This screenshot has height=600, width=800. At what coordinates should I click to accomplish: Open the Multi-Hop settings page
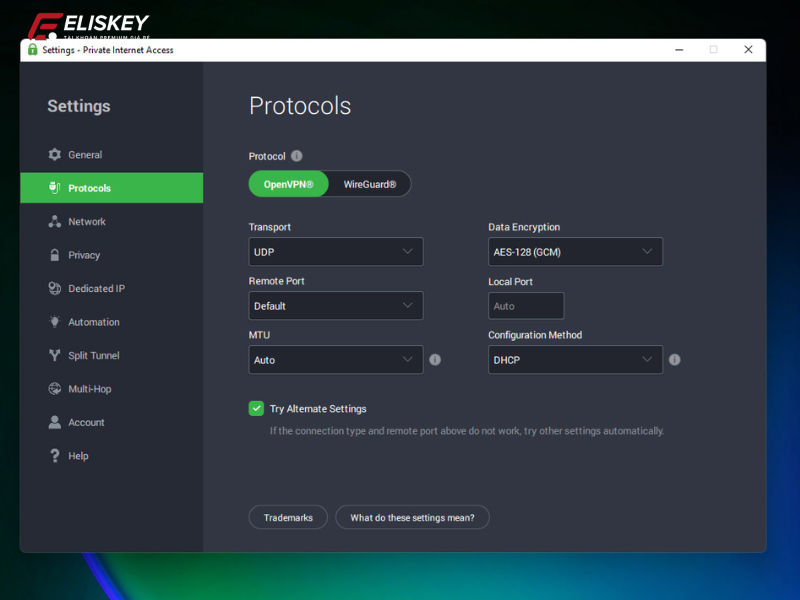pyautogui.click(x=89, y=389)
